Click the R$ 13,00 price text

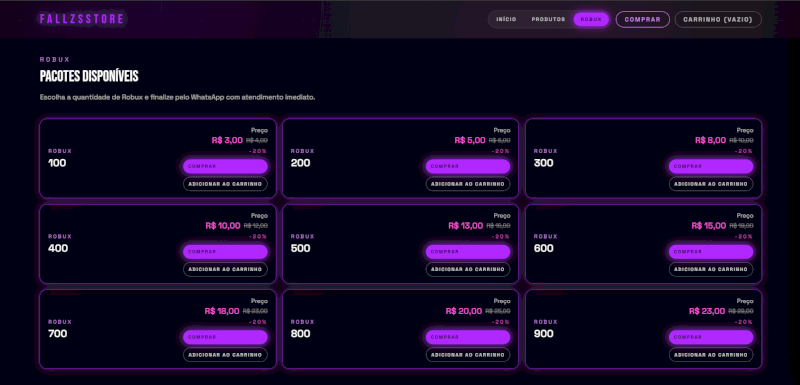coord(466,225)
